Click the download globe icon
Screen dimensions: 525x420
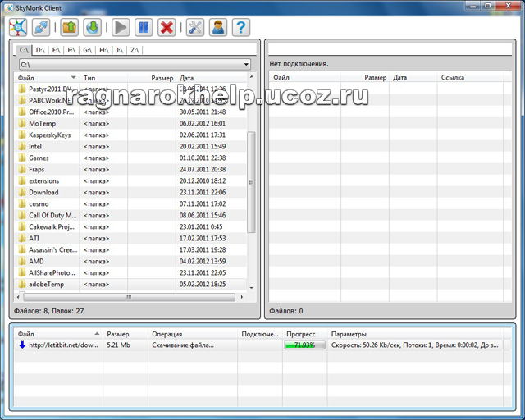93,27
